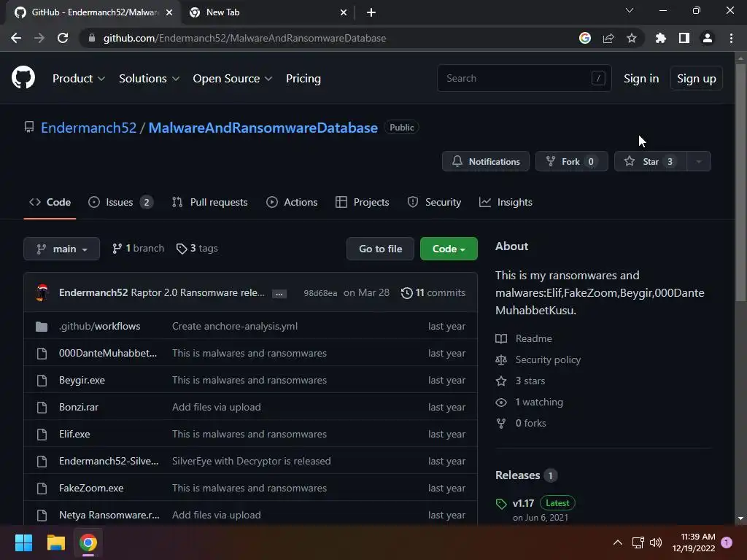Viewport: 747px width, 560px height.
Task: Click the browser address bar URL
Action: click(244, 38)
